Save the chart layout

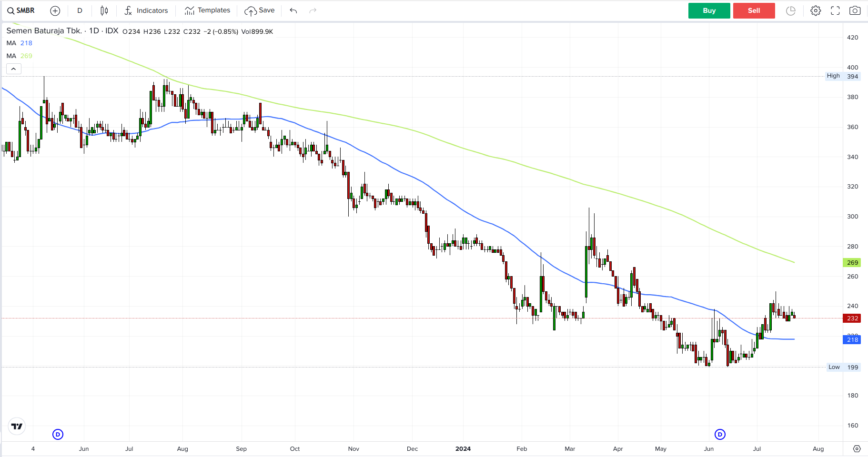(x=260, y=10)
